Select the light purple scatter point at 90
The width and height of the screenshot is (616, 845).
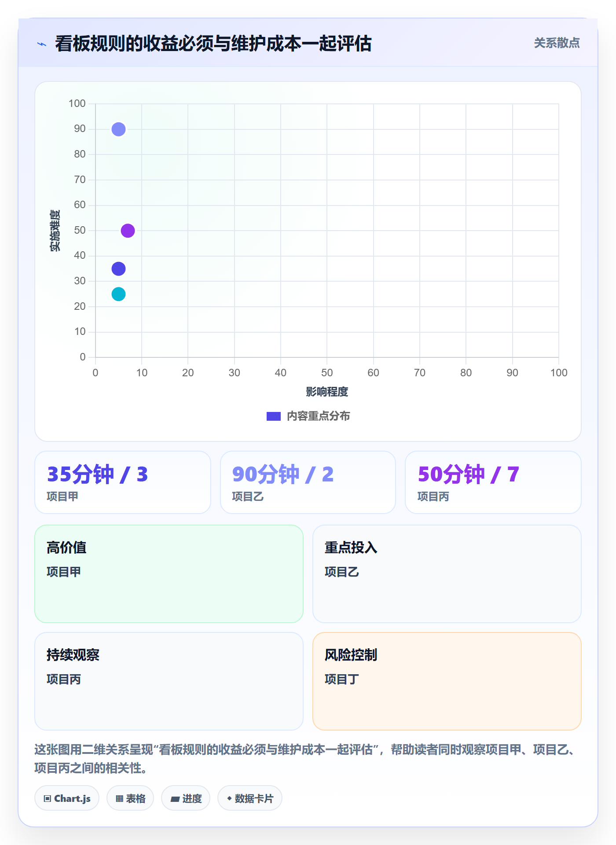coord(118,129)
